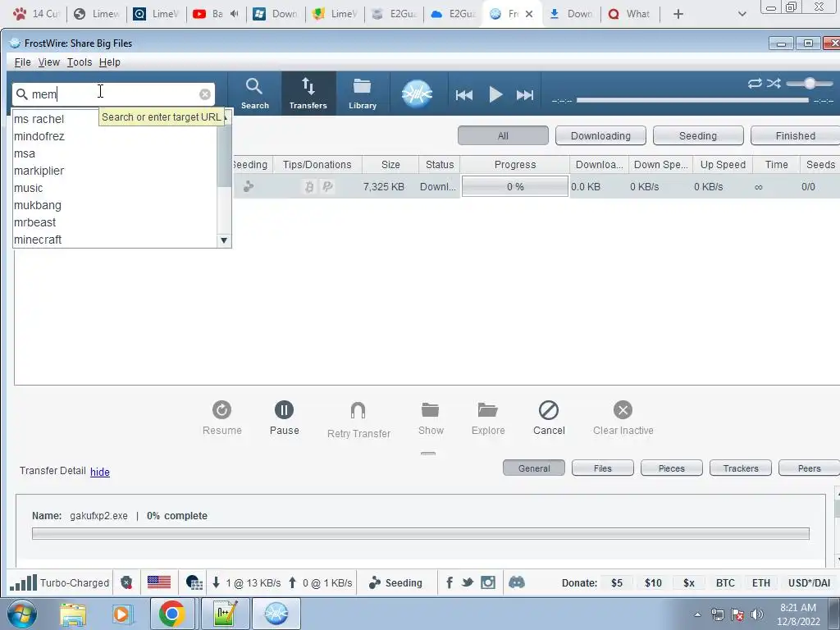The image size is (840, 630).
Task: Open FrostWire Instagram page icon
Action: click(488, 582)
